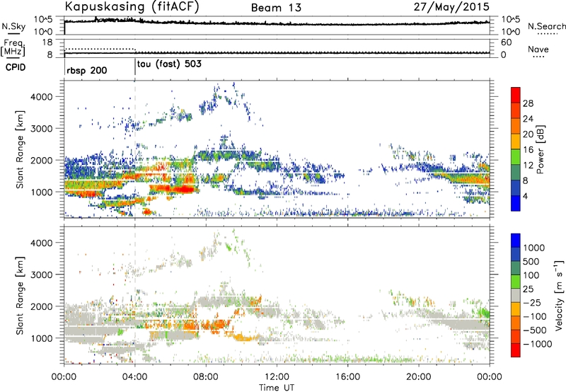Click the '20:00' time axis label
This screenshot has width=566, height=392.
[x=419, y=377]
